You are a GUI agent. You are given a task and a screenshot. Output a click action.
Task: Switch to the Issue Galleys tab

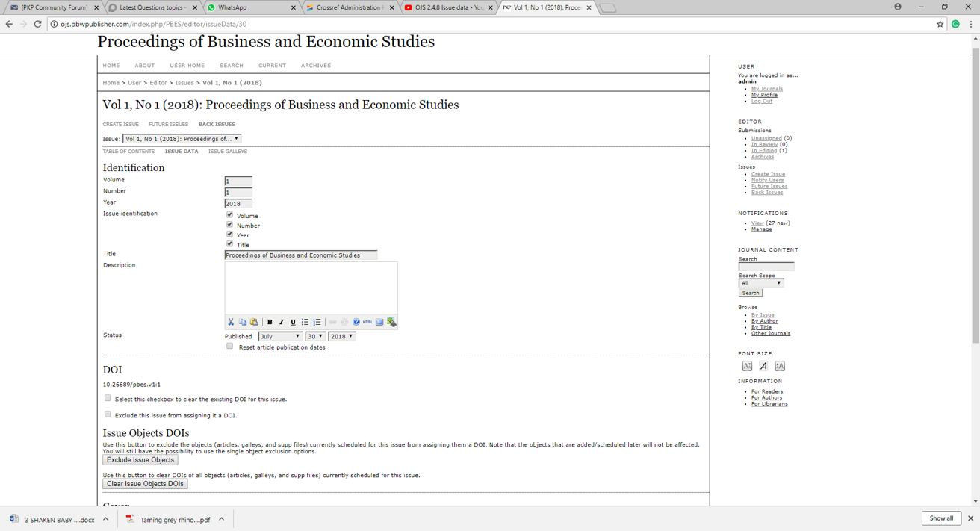click(227, 152)
